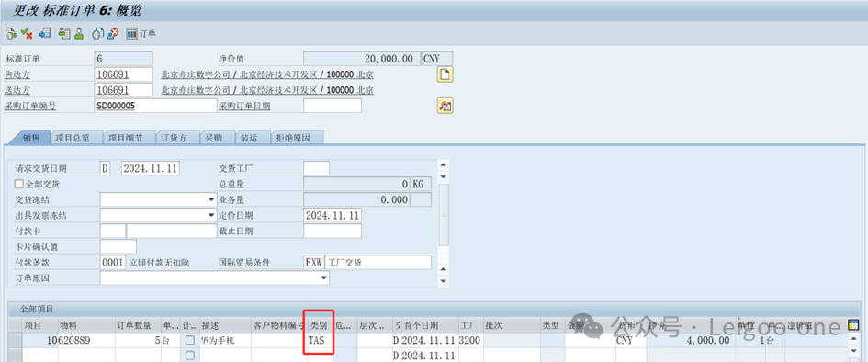Open the table settings icon above items grid
868x362 pixels.
pyautogui.click(x=853, y=325)
